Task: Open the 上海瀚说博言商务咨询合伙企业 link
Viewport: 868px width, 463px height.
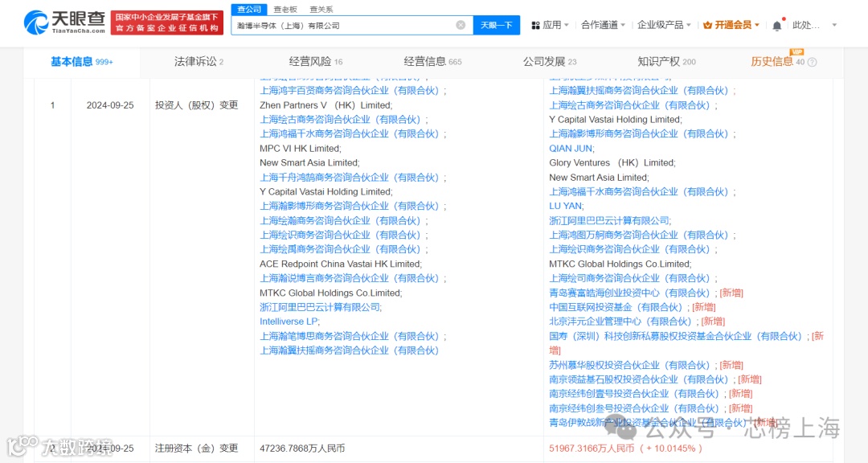Action: pos(350,279)
